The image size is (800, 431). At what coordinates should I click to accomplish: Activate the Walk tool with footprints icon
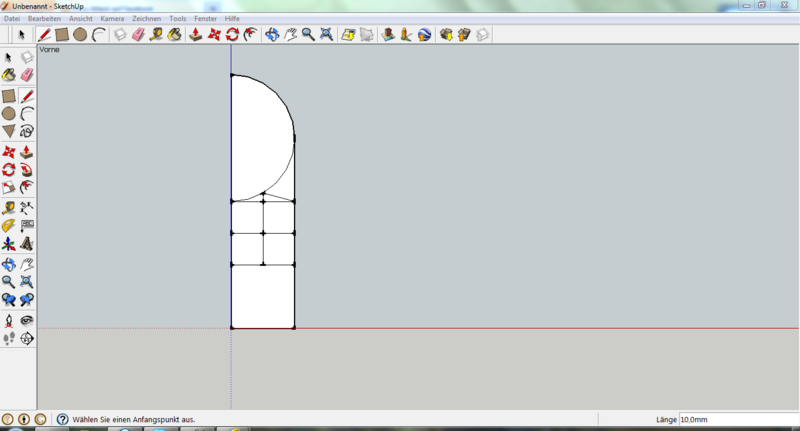9,339
